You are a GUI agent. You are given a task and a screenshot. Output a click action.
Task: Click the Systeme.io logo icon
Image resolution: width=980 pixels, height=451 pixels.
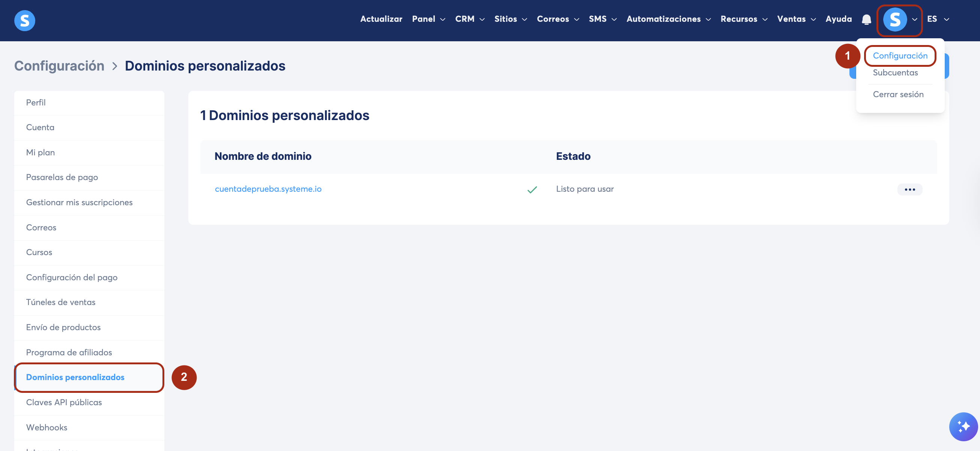point(25,20)
